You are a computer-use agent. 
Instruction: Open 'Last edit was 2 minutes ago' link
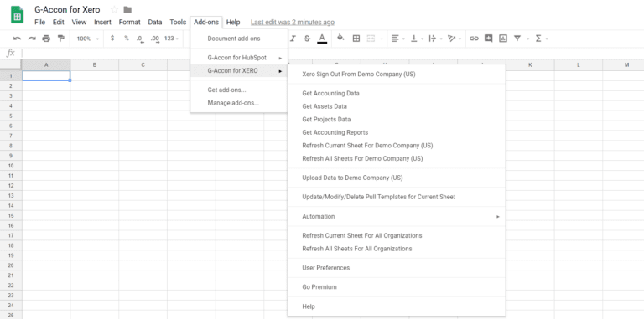[293, 22]
